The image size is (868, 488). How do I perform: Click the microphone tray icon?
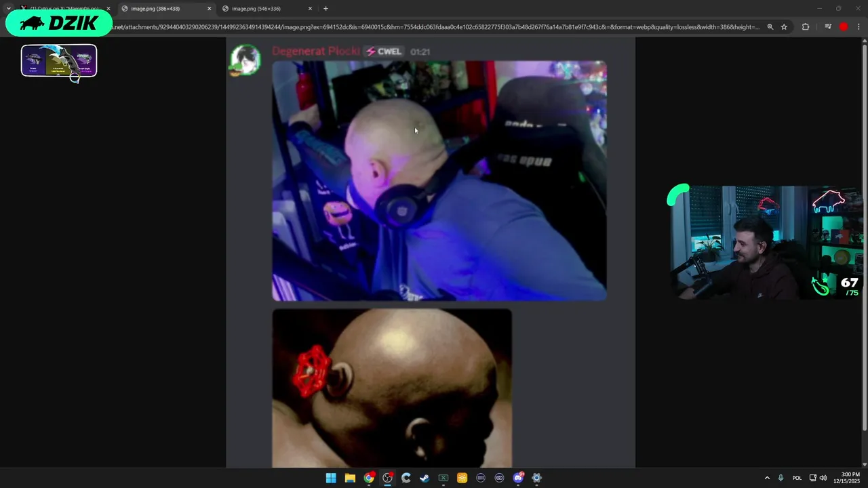[x=781, y=478]
